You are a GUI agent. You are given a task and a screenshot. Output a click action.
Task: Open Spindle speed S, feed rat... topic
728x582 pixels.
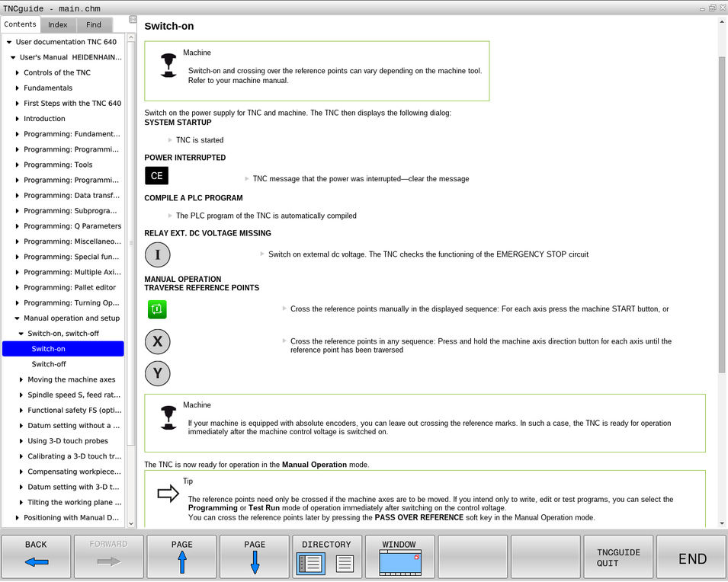coord(74,395)
